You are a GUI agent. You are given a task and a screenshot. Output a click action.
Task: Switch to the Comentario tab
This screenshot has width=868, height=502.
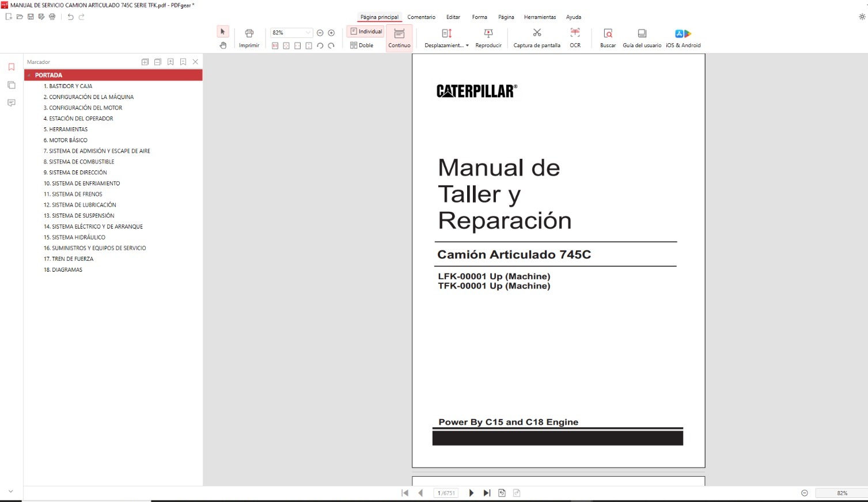tap(421, 17)
